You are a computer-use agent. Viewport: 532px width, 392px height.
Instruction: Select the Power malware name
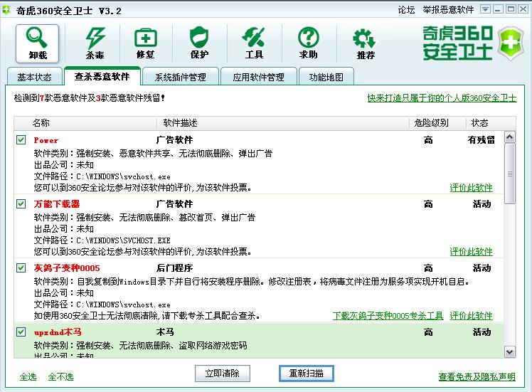pyautogui.click(x=46, y=140)
